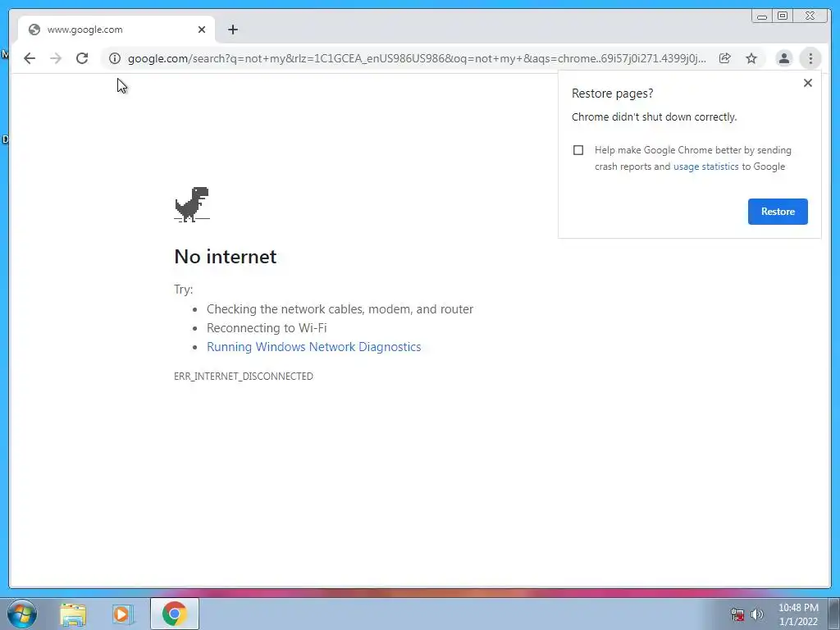Go back using the back arrow

coord(30,58)
